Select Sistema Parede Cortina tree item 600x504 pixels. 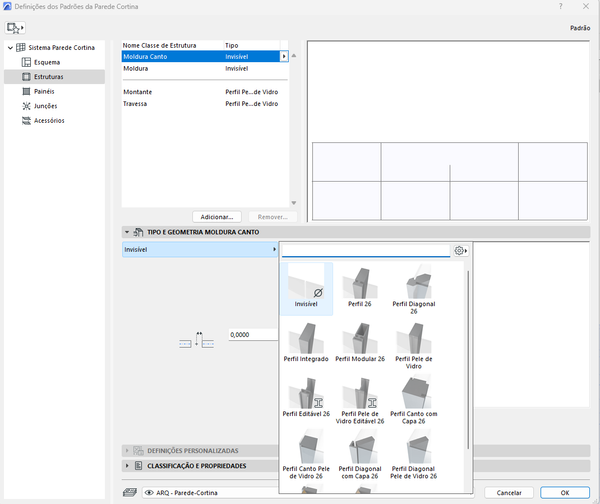click(x=61, y=47)
